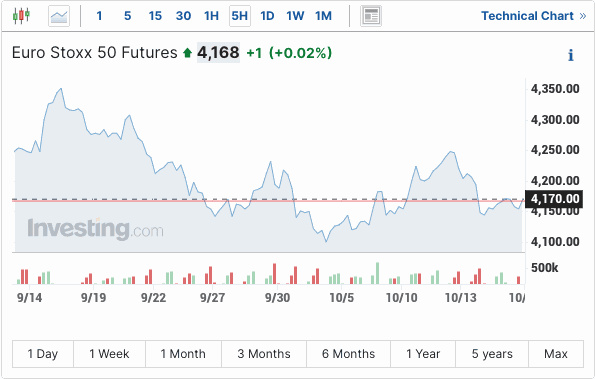Open the news panel icon
Screen dimensions: 595x379
(x=371, y=16)
